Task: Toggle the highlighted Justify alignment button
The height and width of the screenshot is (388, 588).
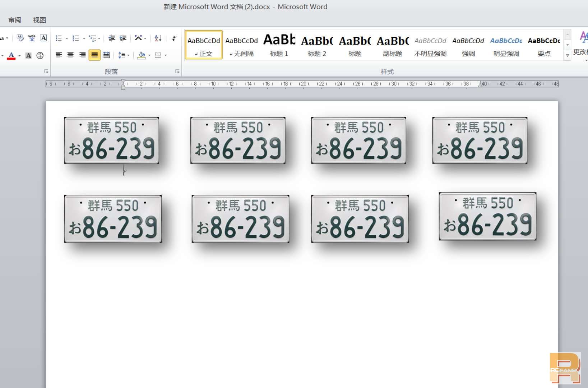Action: (x=94, y=55)
